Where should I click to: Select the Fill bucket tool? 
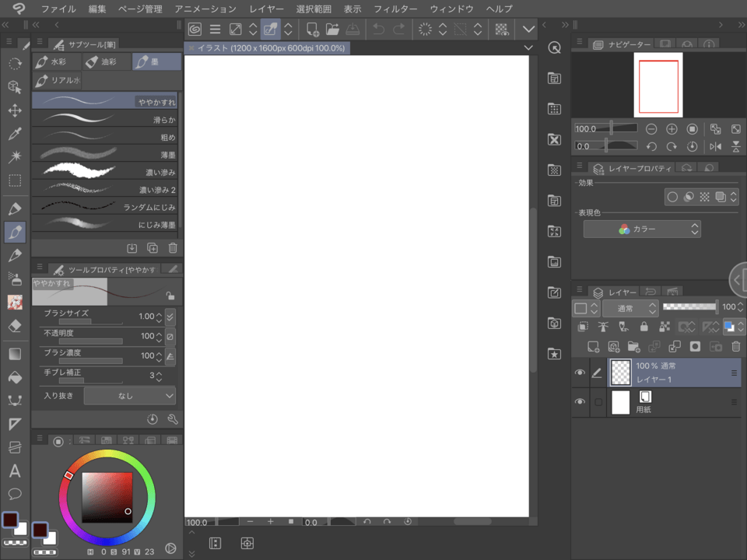(15, 378)
